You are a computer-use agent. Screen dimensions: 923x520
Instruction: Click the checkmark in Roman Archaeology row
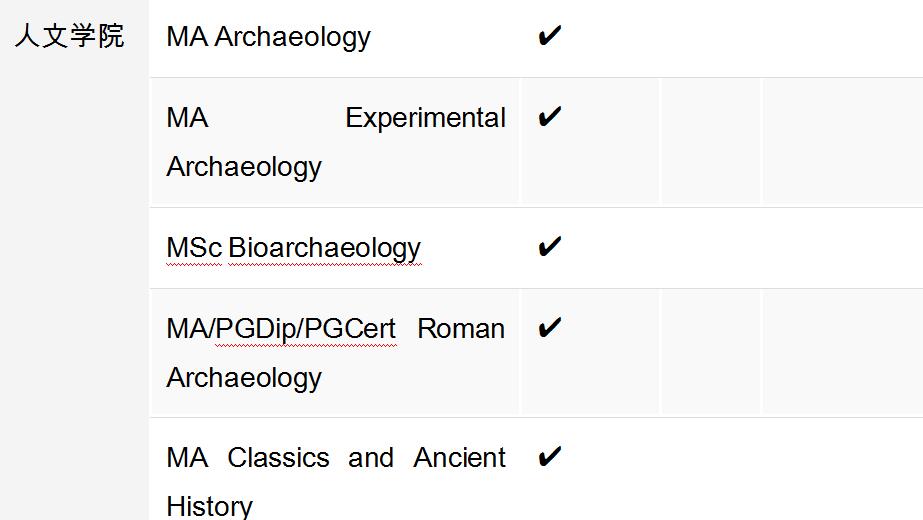pos(550,328)
